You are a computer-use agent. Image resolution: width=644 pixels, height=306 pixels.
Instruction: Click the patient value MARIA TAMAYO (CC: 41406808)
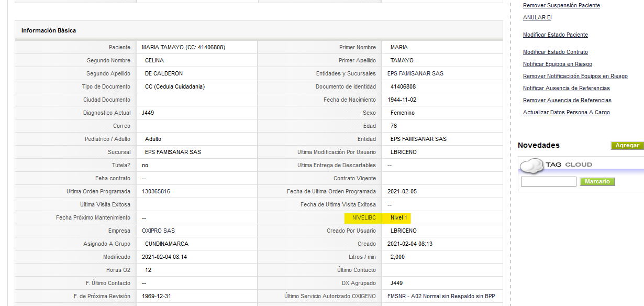[183, 47]
